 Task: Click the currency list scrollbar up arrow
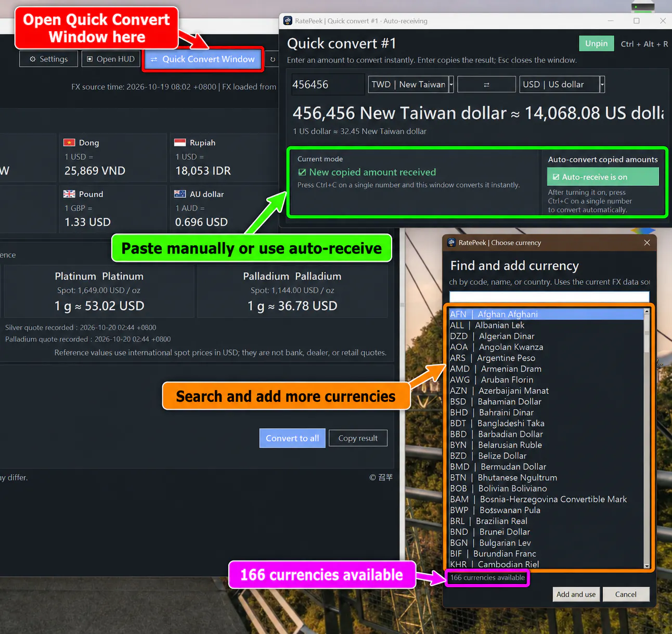[647, 312]
